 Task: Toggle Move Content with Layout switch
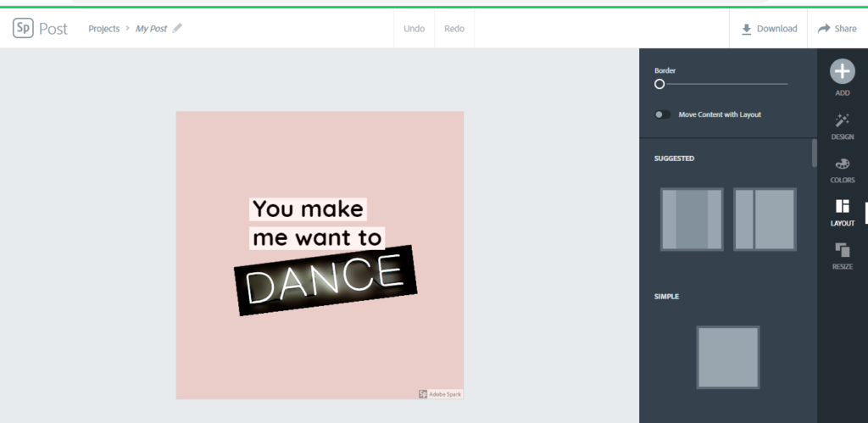663,114
